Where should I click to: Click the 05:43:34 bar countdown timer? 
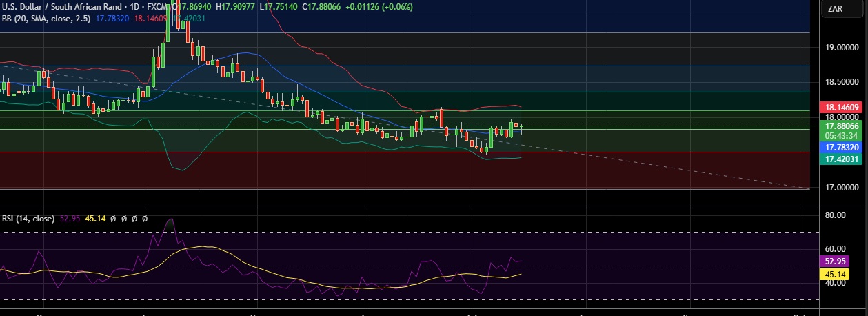pos(841,137)
